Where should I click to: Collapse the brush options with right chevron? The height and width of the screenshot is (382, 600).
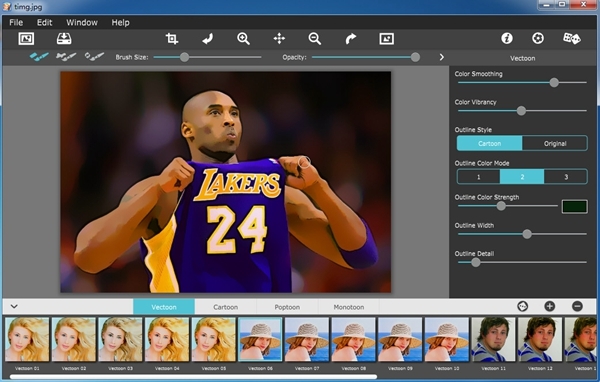pos(442,57)
